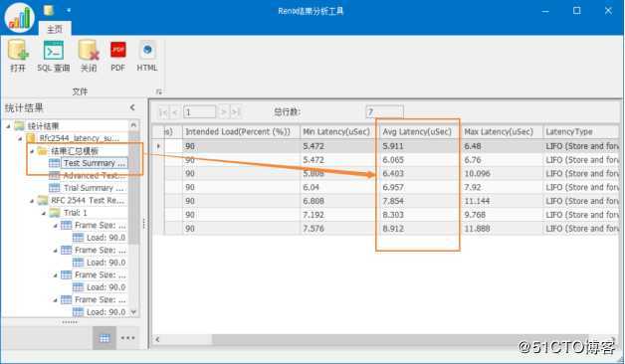Sort by Max Latency(uSec) column header
The height and width of the screenshot is (364, 625).
click(x=502, y=132)
